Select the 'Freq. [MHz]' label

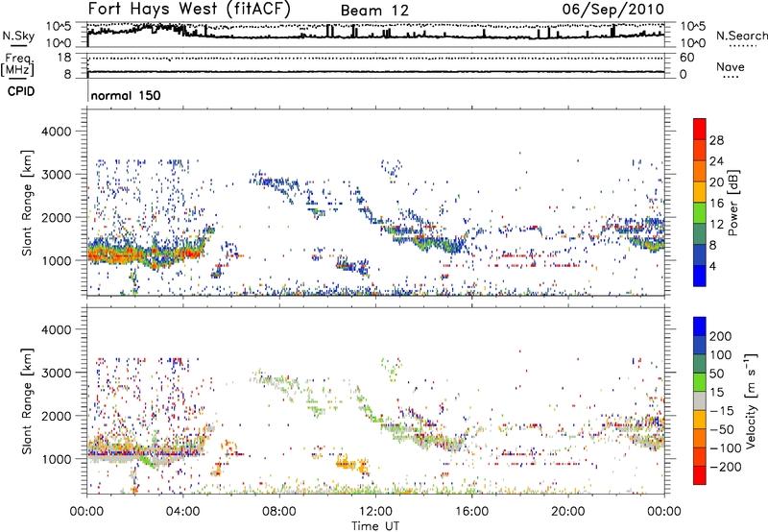[x=17, y=64]
